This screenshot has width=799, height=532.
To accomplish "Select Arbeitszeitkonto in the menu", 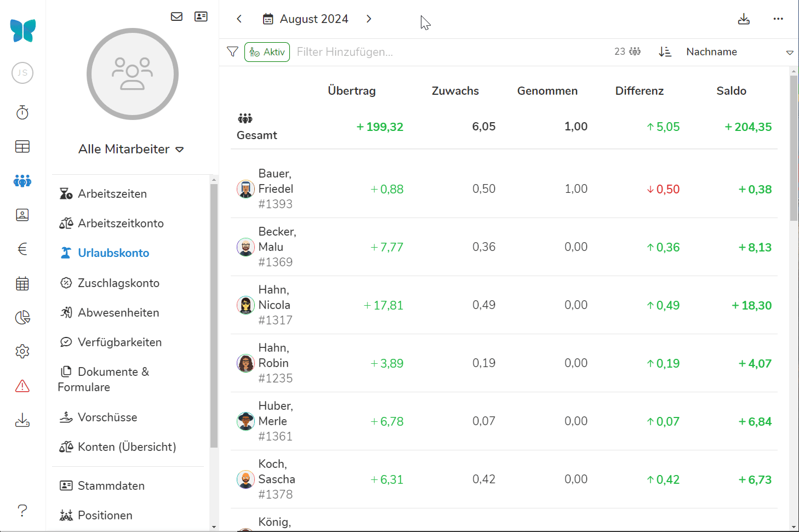I will point(121,224).
